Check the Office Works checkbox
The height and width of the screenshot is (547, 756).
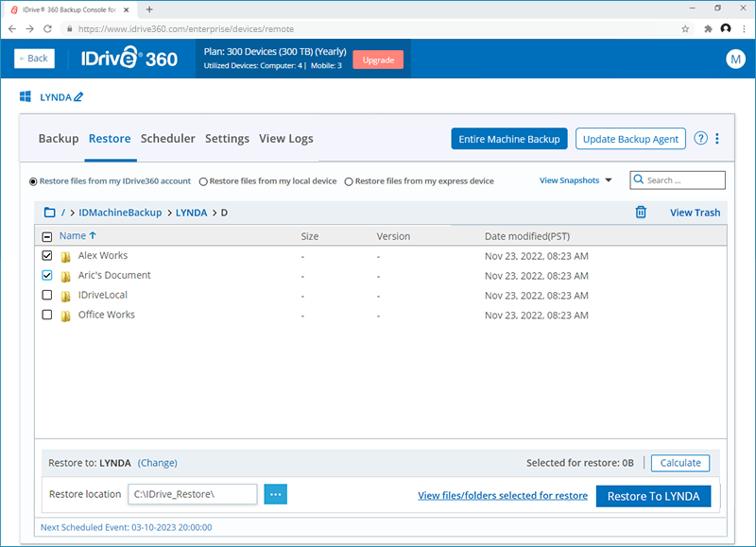(46, 315)
